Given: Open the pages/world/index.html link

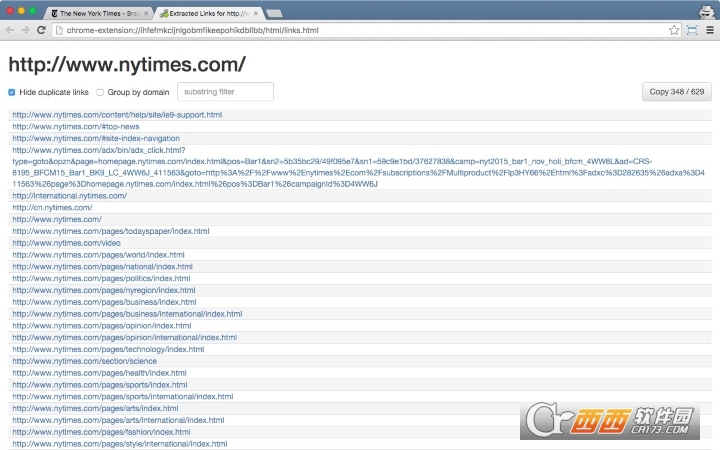Looking at the screenshot, I should tap(98, 255).
